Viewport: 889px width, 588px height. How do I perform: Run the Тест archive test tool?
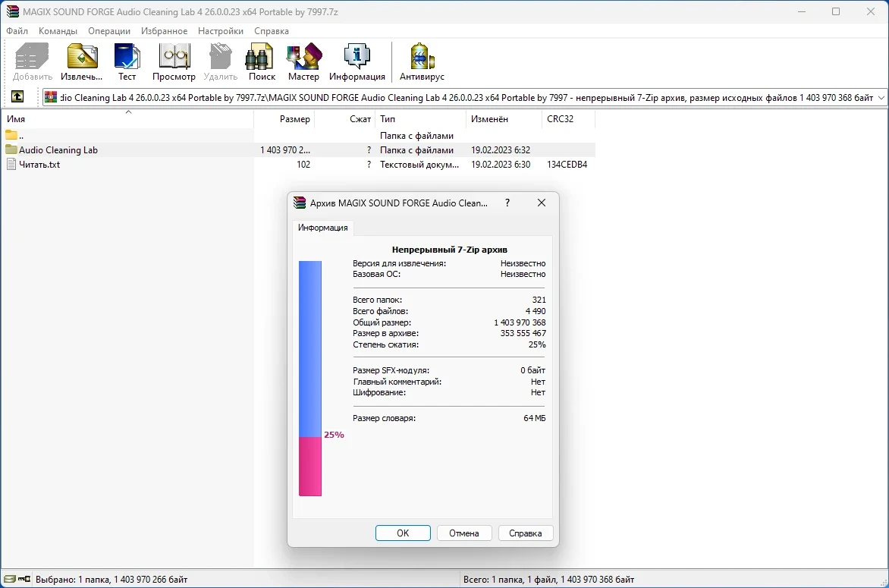coord(127,57)
